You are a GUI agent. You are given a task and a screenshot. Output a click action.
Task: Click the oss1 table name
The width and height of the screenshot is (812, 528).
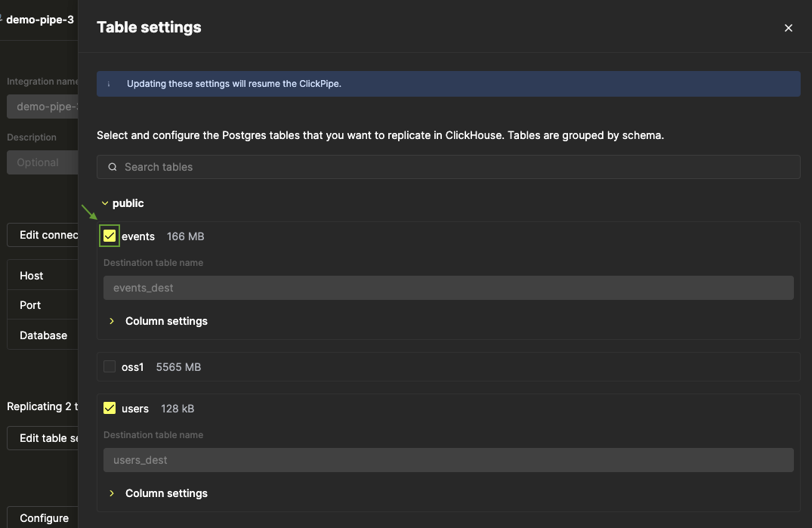133,367
